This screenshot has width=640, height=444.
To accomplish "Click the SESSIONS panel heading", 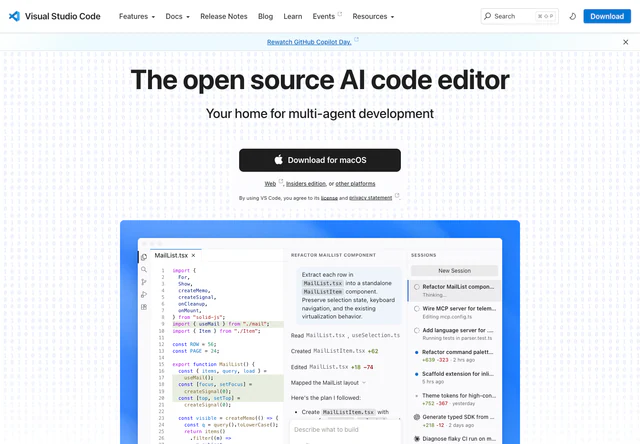I will 423,255.
